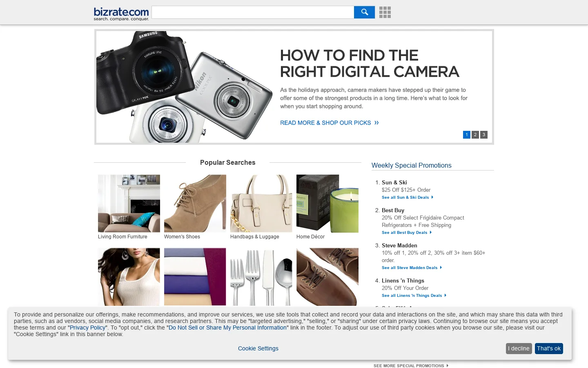Open the categories grid icon

[385, 12]
